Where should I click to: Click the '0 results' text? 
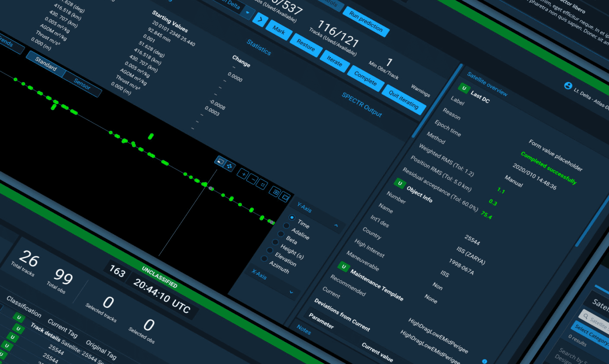tap(577, 340)
